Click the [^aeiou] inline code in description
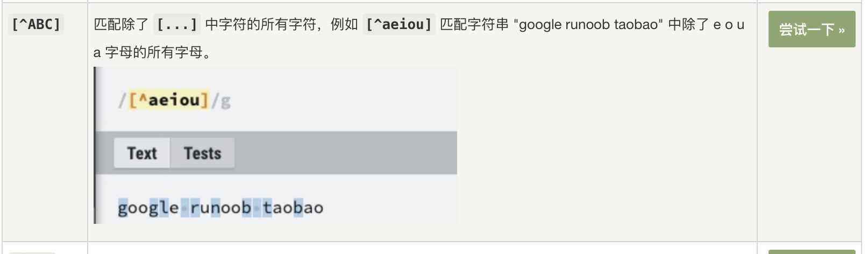Viewport: 868px width, 254px height. pos(399,24)
